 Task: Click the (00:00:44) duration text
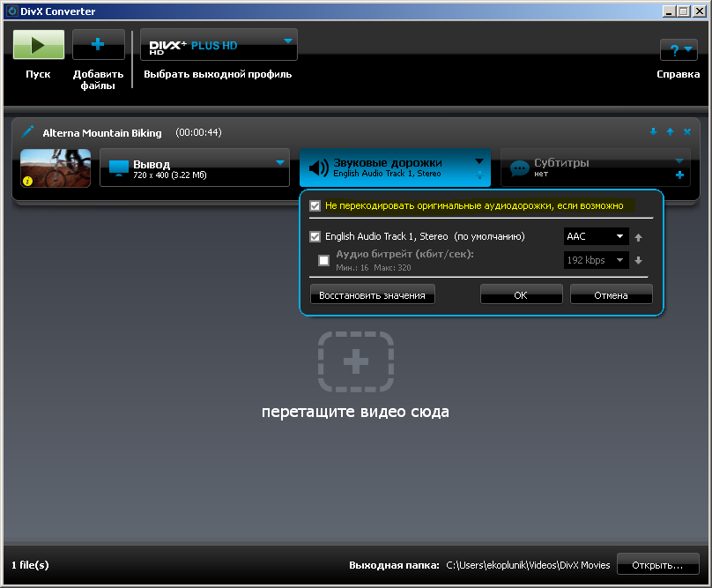[x=198, y=132]
